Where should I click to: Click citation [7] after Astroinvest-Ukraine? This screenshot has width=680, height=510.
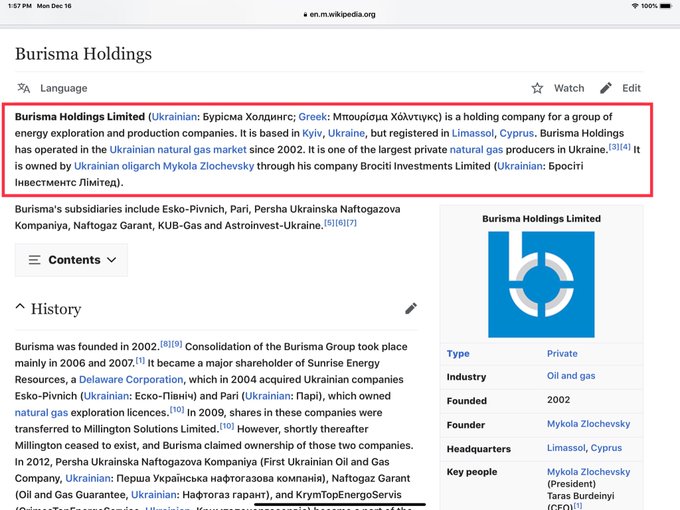[x=351, y=222]
